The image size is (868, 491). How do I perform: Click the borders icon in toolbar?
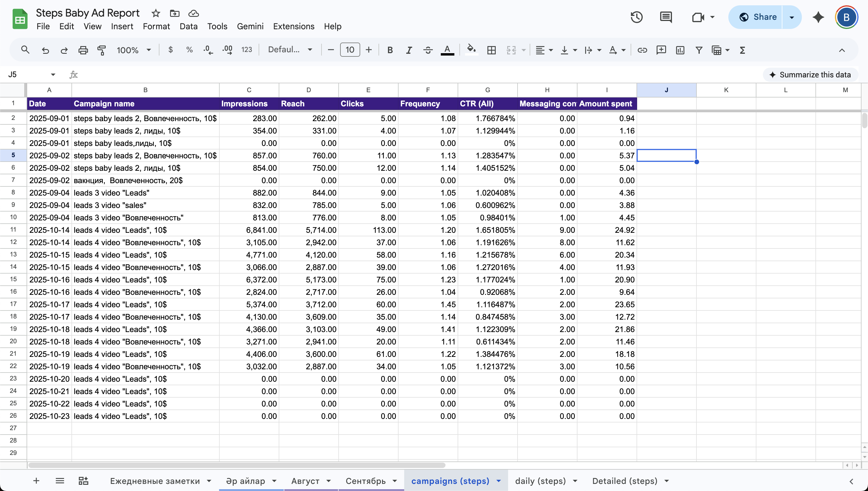491,50
